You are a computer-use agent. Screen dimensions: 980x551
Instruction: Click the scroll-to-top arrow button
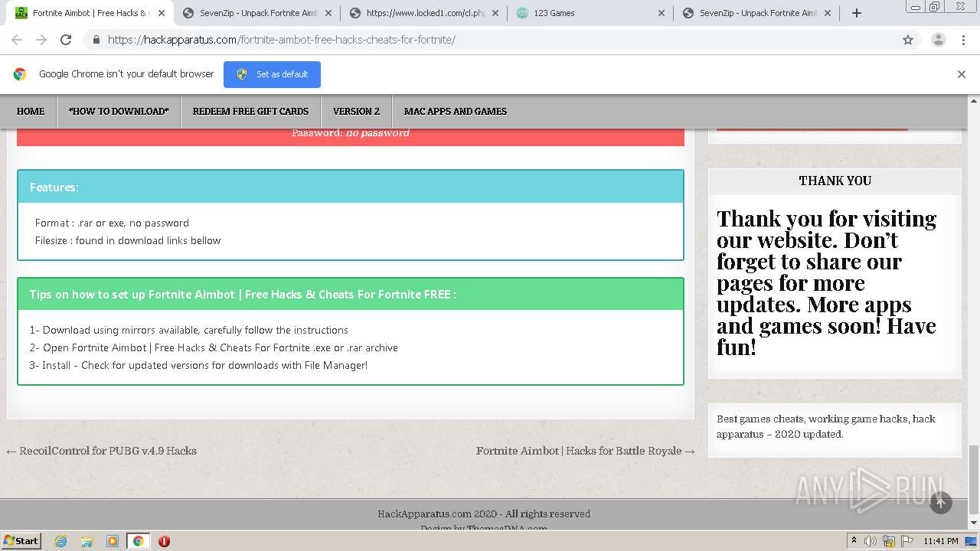[x=941, y=503]
